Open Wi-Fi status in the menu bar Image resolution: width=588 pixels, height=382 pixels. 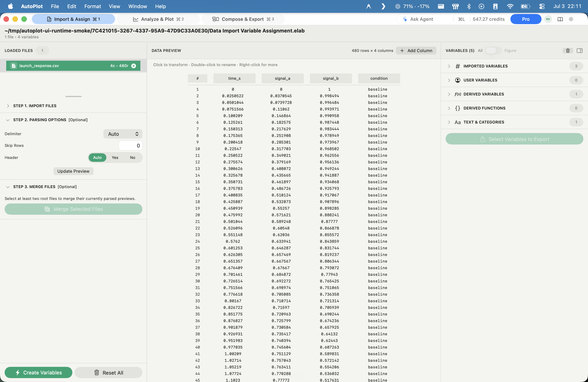click(x=510, y=6)
